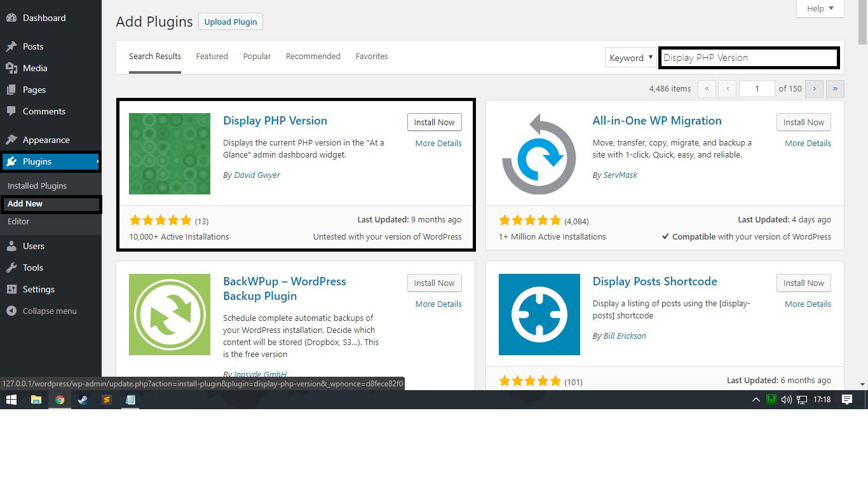Show hidden system tray icons
The width and height of the screenshot is (868, 488).
[x=756, y=400]
